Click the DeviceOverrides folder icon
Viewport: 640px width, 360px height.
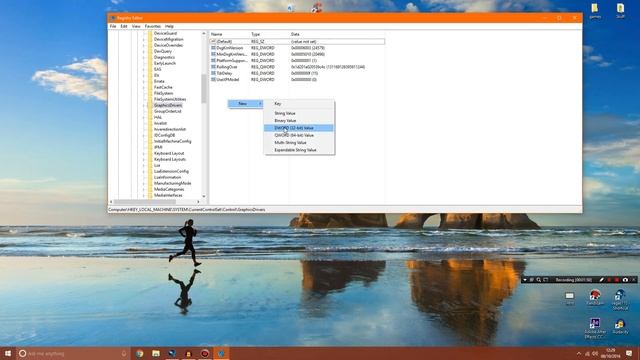[x=150, y=45]
